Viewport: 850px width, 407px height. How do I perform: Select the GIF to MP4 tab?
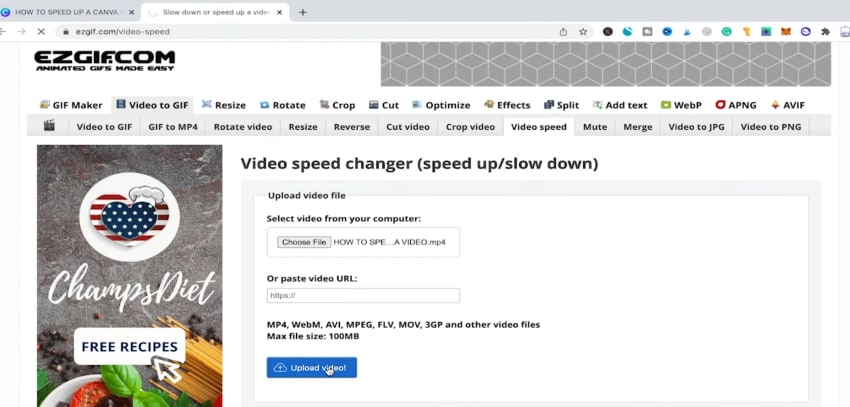click(x=173, y=127)
